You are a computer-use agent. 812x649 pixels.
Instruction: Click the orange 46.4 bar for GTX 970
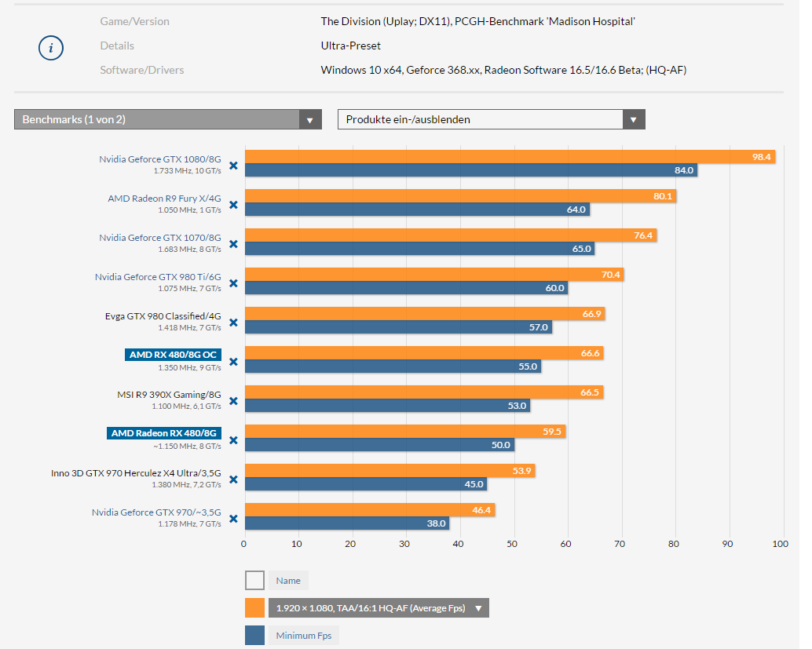pos(370,510)
